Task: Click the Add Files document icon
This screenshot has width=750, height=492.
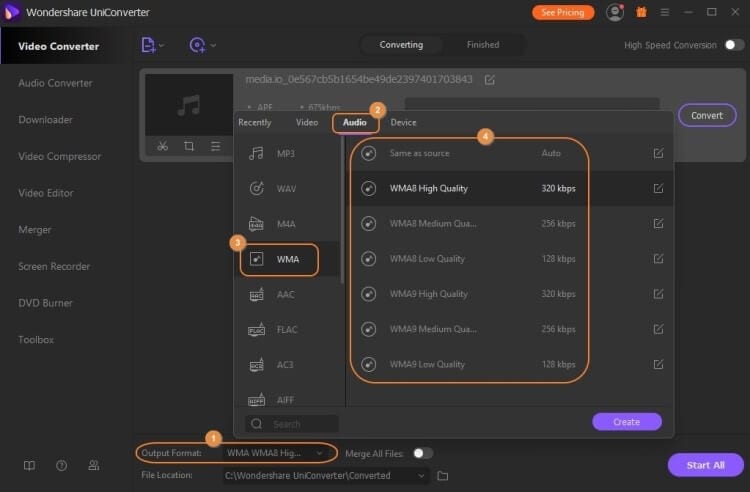Action: tap(148, 45)
